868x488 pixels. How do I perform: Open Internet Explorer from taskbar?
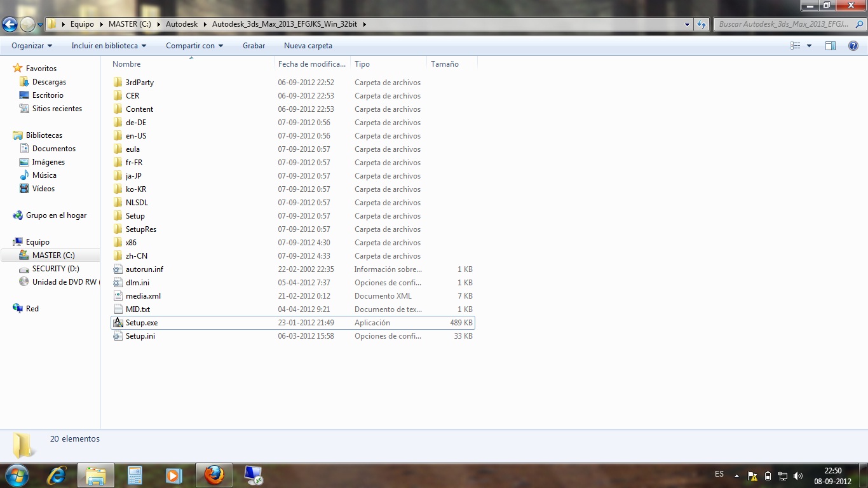(x=57, y=475)
